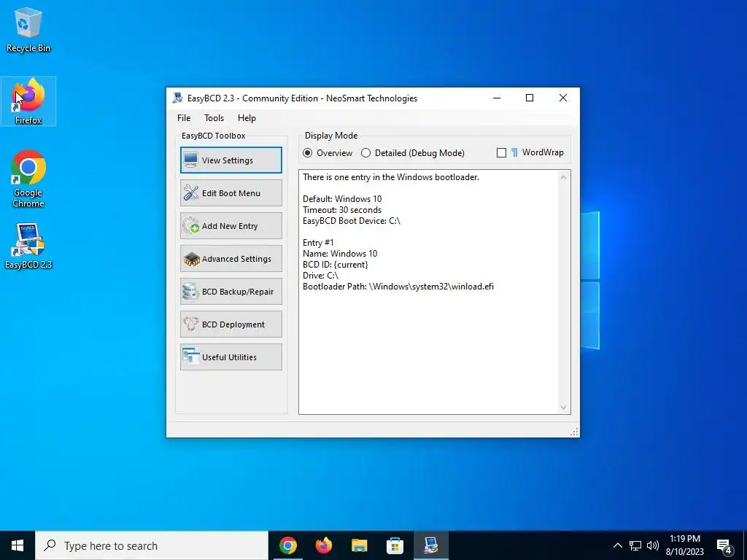Viewport: 747px width, 560px height.
Task: Open Add New Entry
Action: 231,226
